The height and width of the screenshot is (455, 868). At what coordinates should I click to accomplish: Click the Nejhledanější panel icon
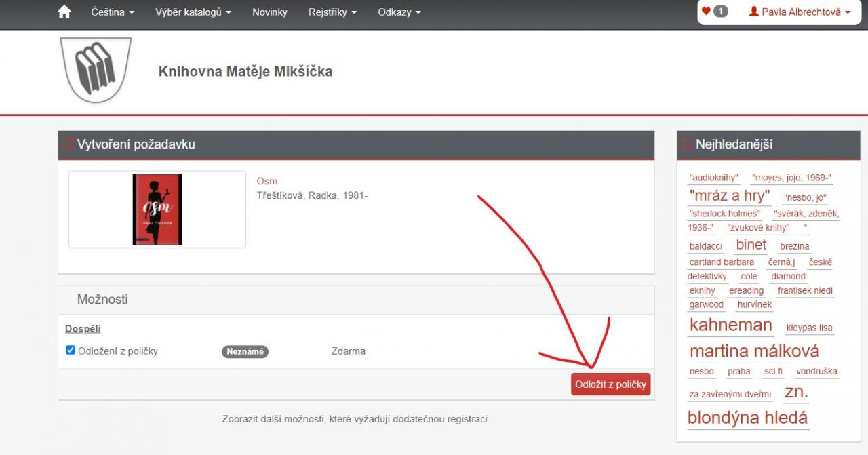tap(687, 144)
